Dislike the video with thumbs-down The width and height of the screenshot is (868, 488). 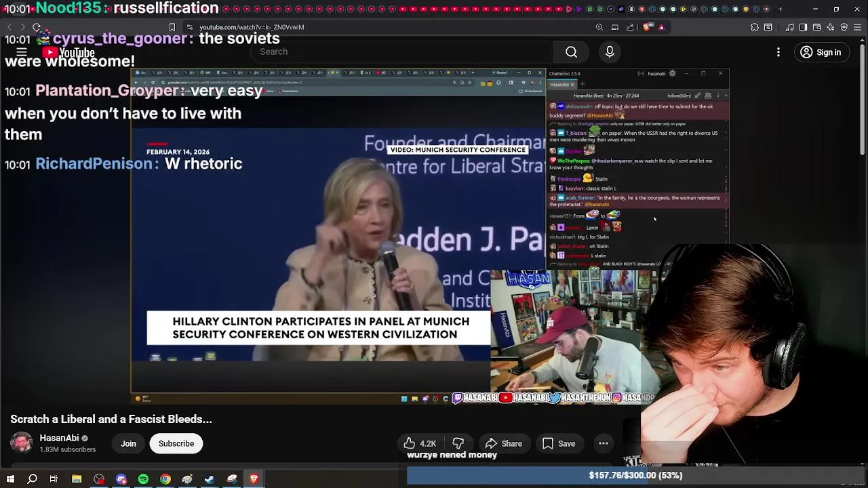click(x=458, y=444)
